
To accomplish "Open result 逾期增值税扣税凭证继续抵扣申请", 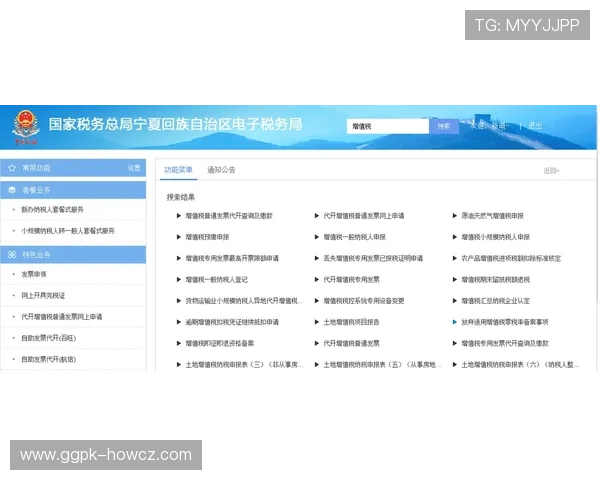I will click(232, 322).
